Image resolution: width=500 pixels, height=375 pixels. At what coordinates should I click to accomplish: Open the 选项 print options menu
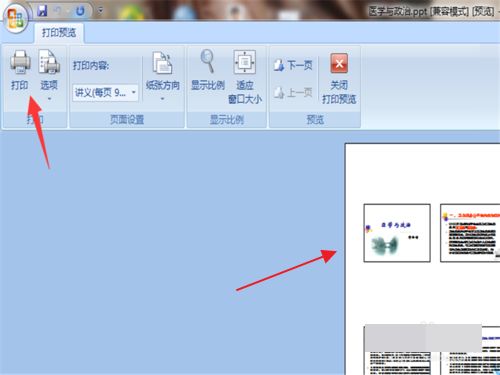[49, 75]
